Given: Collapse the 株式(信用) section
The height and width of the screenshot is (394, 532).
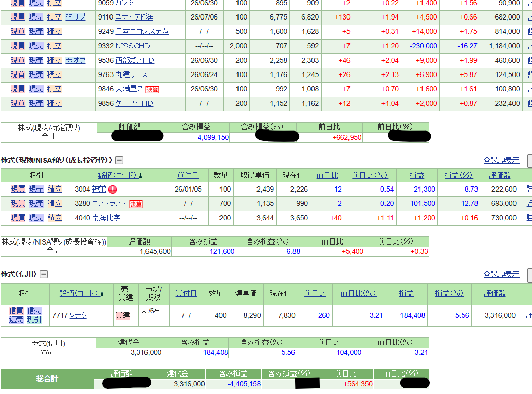Looking at the screenshot, I should click(x=44, y=274).
